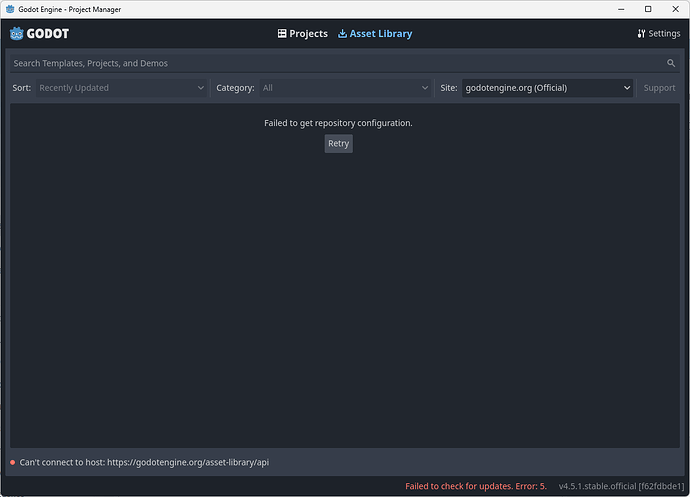Click the magnifier icon in search bar
The height and width of the screenshot is (497, 690).
[671, 63]
